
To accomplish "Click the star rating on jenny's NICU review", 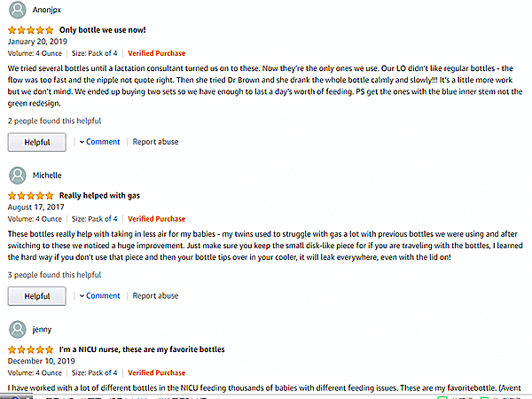I will click(x=29, y=349).
